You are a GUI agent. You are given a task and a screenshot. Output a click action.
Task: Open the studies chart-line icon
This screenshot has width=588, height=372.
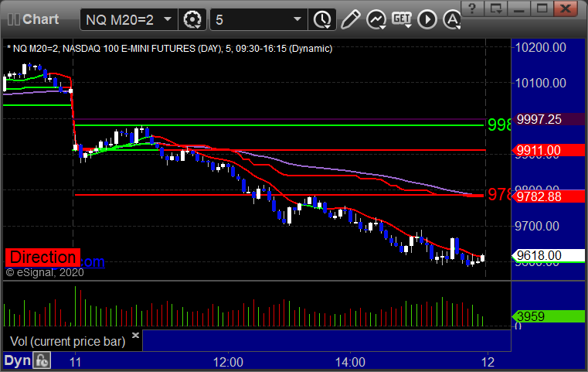click(376, 19)
